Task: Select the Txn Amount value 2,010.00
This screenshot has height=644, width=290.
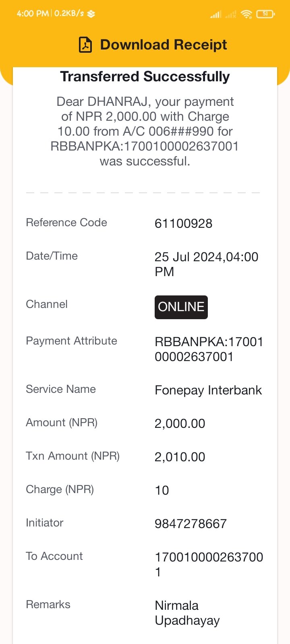Action: tap(180, 457)
